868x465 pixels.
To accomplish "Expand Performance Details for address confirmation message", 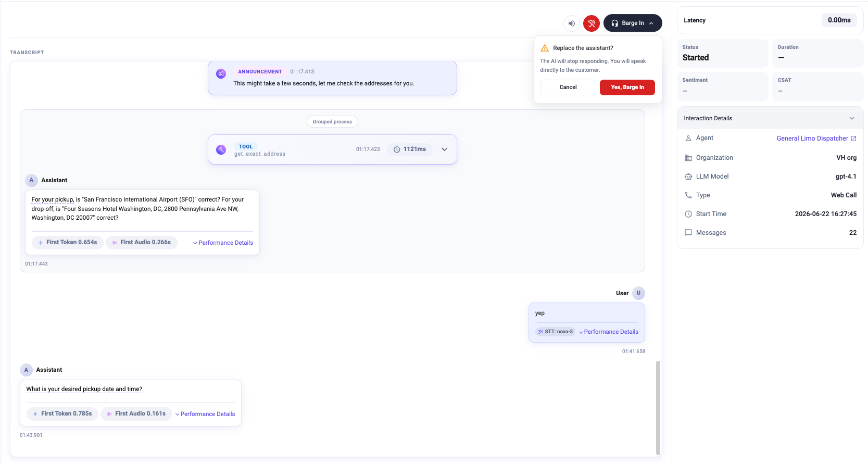I will click(223, 243).
